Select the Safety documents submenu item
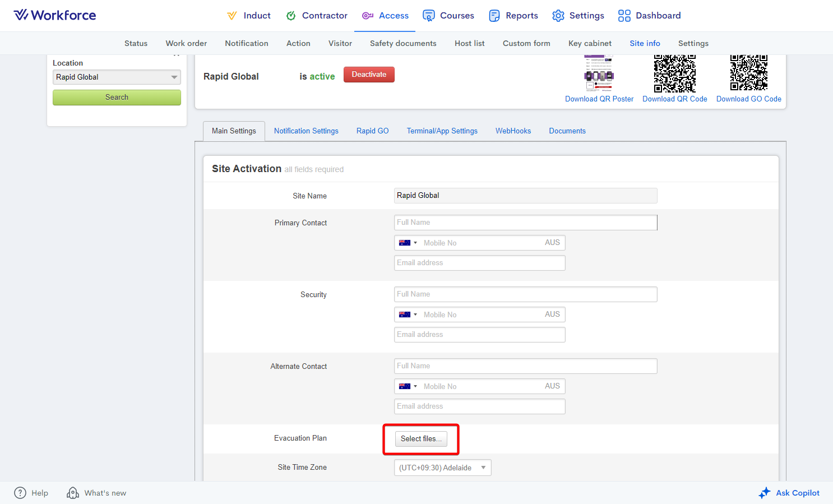833x504 pixels. pyautogui.click(x=403, y=43)
